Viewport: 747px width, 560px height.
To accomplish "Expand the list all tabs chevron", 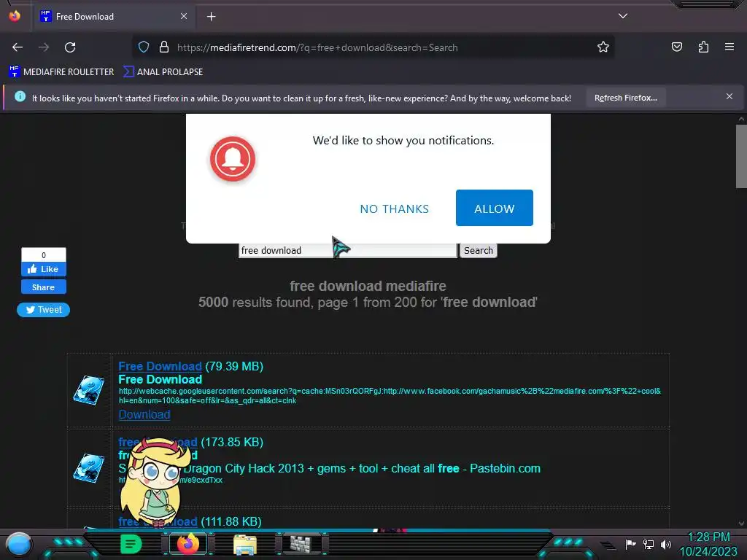I will coord(623,16).
